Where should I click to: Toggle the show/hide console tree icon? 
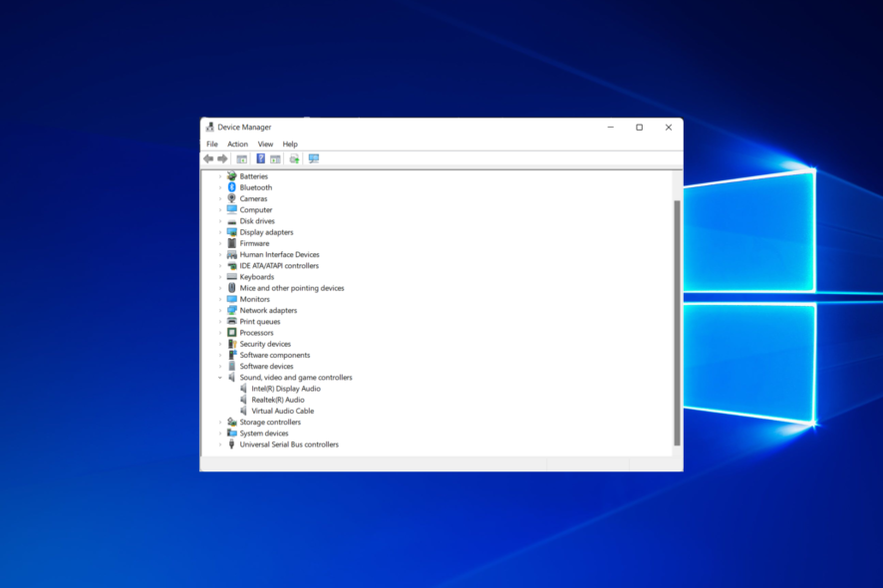(x=241, y=158)
